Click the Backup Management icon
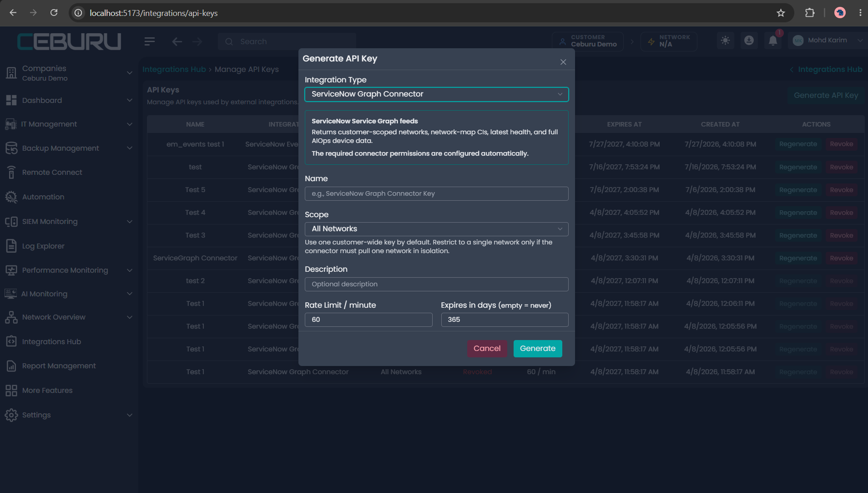This screenshot has height=493, width=868. 11,148
